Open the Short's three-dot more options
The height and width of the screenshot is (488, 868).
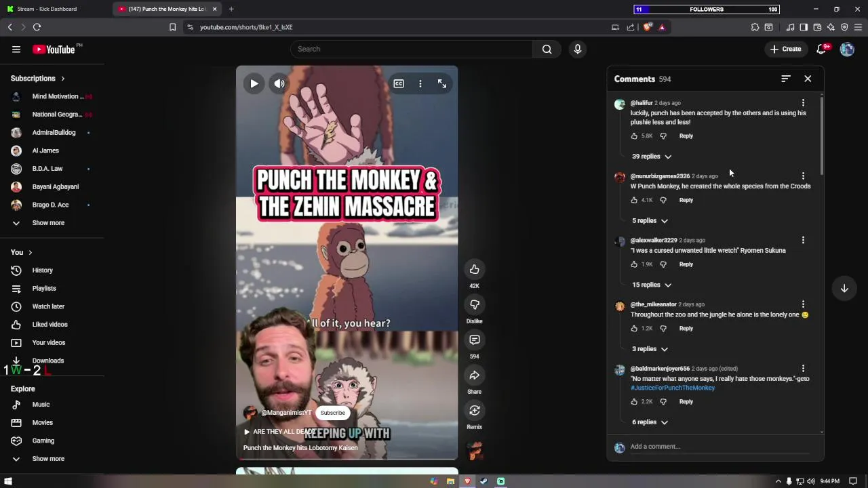pyautogui.click(x=420, y=83)
